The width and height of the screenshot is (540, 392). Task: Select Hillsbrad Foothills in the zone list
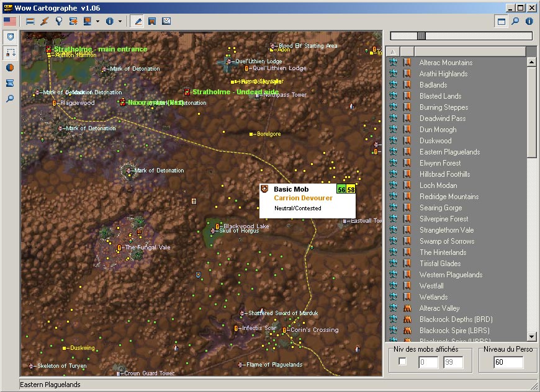tap(444, 174)
